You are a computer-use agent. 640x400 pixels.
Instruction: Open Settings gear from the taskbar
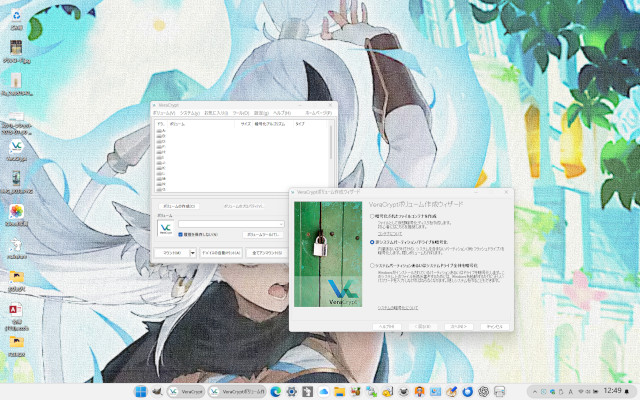(291, 392)
